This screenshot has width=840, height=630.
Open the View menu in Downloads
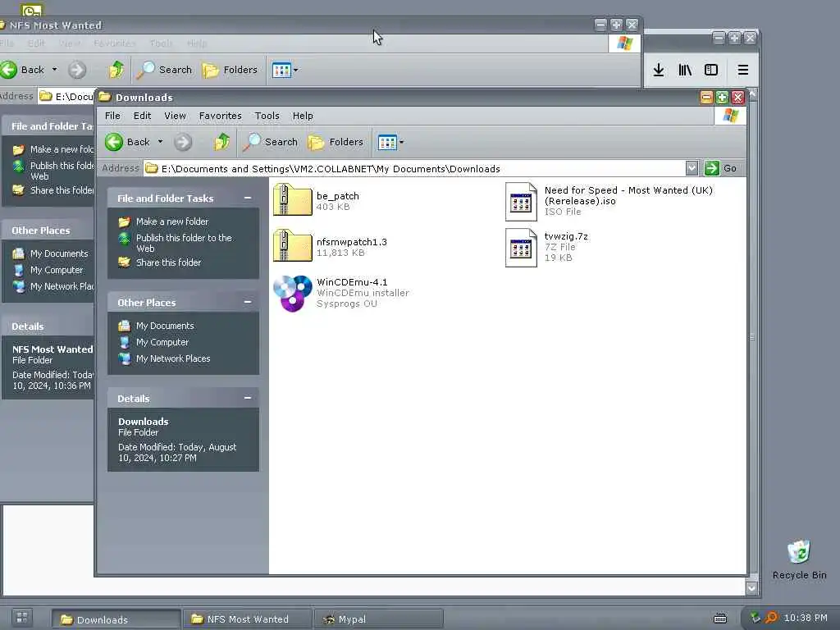pyautogui.click(x=175, y=116)
